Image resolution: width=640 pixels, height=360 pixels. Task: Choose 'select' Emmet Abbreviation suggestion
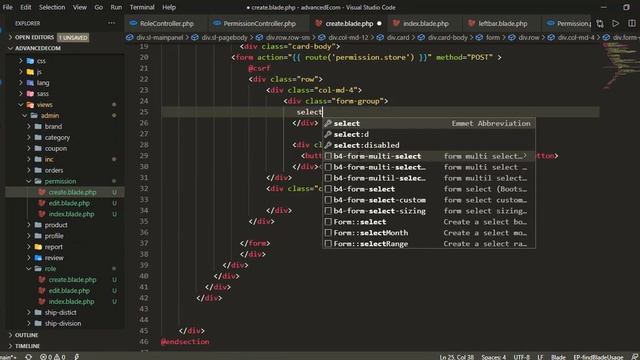tap(429, 123)
